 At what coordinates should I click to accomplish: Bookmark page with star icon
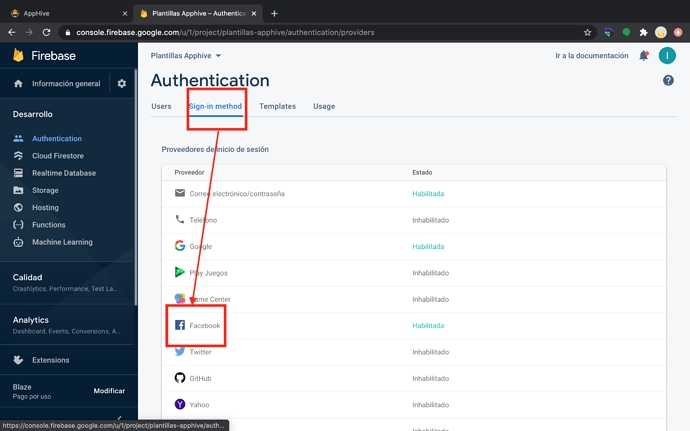(588, 32)
